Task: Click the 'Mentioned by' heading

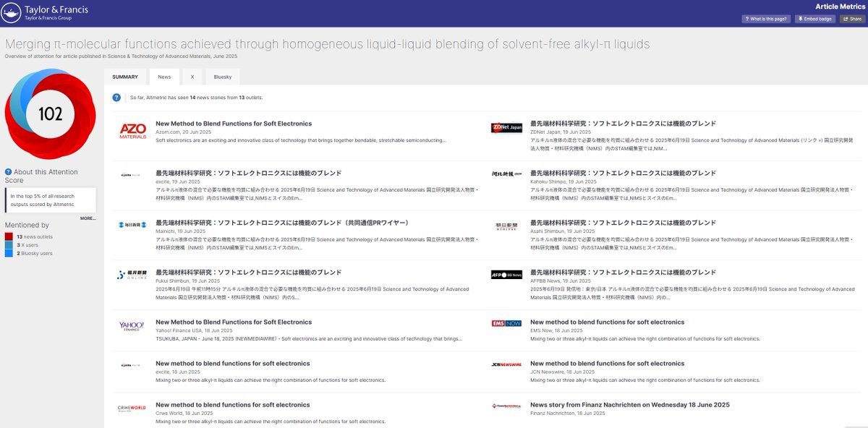Action: [27, 226]
